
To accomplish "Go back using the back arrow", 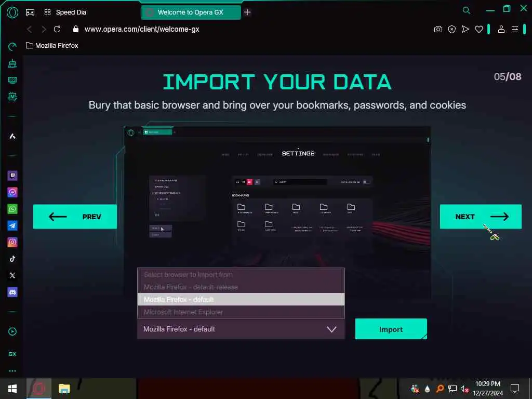I will [x=30, y=29].
